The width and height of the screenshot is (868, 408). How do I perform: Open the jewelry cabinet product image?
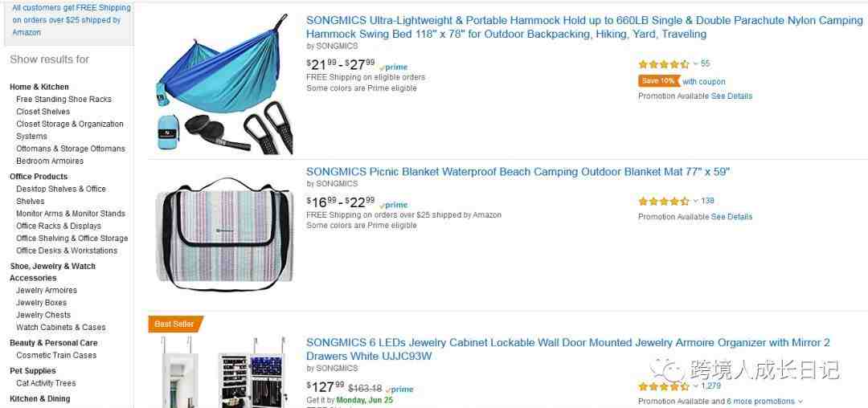tap(223, 372)
